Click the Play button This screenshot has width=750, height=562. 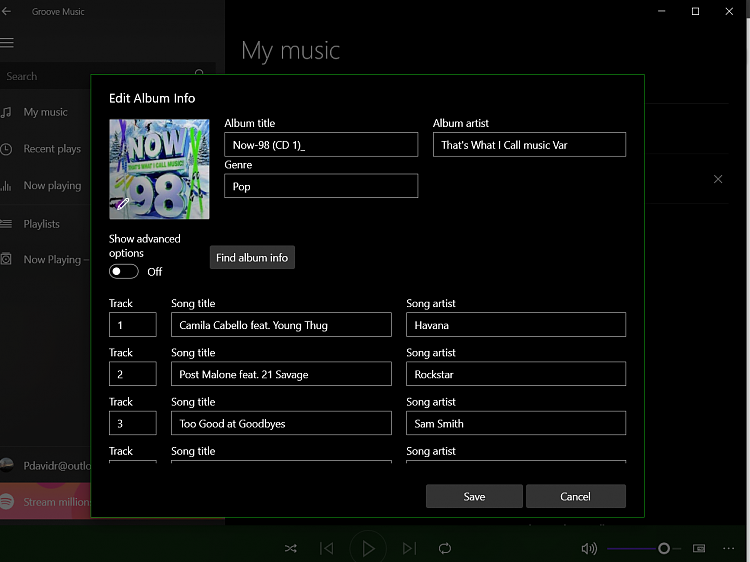coord(368,548)
